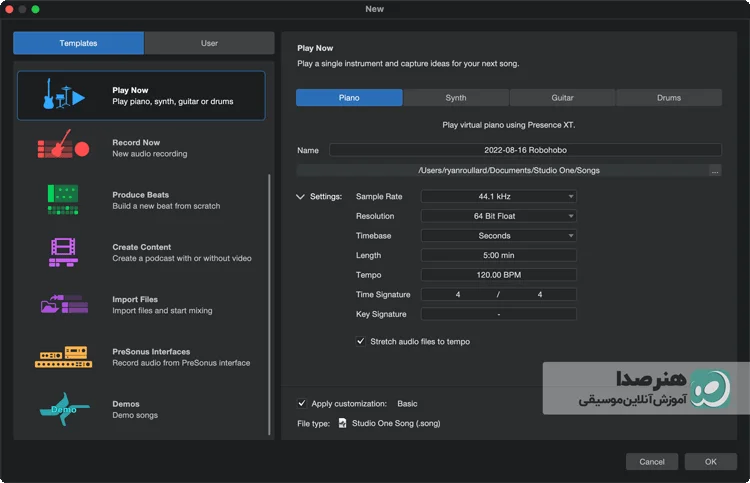Click the Length 5:00 min field

point(498,255)
